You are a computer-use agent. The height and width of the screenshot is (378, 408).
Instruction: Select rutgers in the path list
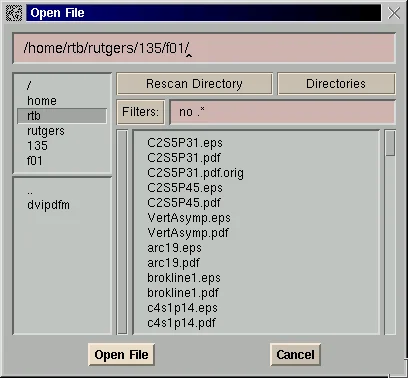tap(62, 131)
